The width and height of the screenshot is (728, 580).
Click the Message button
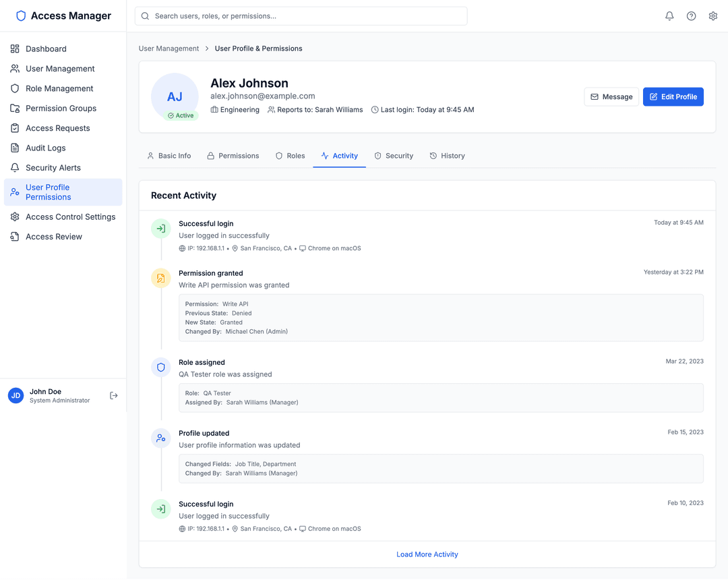click(x=611, y=96)
